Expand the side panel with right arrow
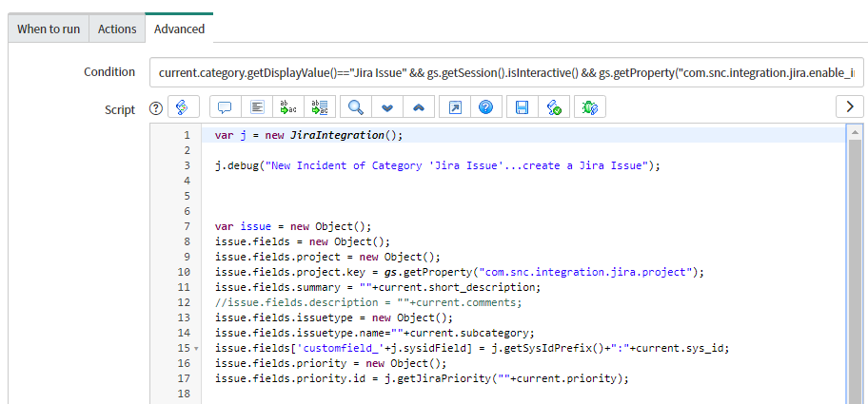Viewport: 868px width, 404px height. click(850, 106)
